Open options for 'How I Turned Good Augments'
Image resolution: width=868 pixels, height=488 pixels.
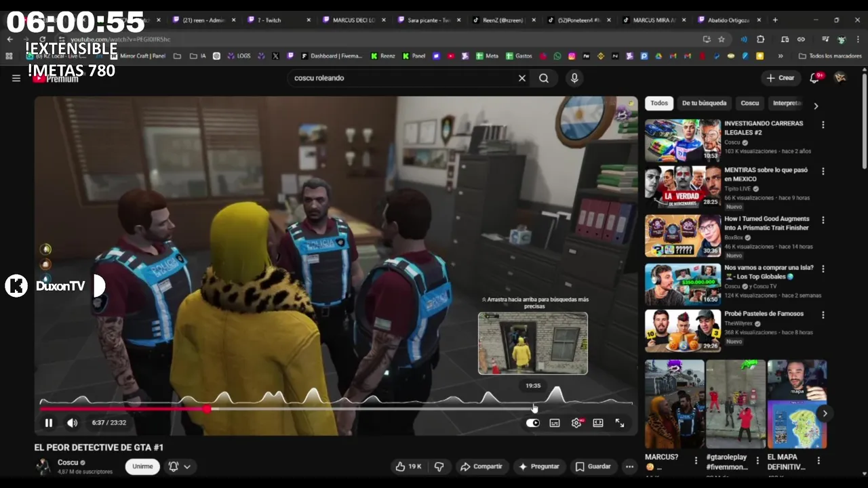[x=823, y=220]
